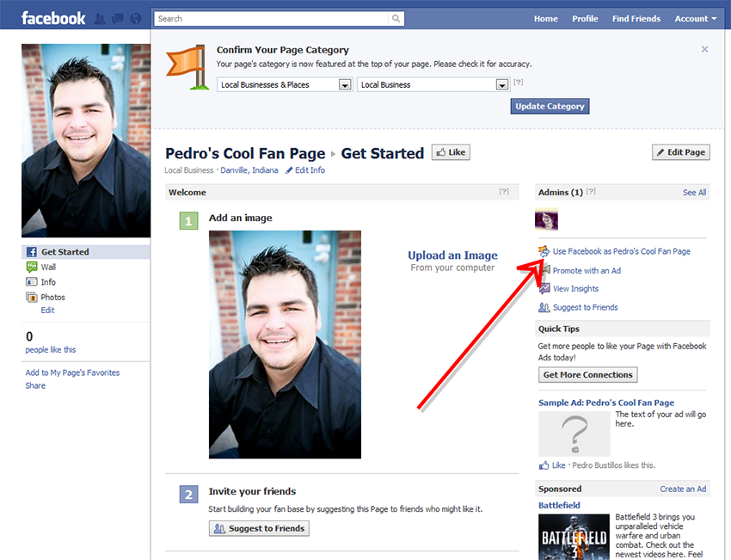Click the Create an Ad link
The height and width of the screenshot is (560, 731).
click(683, 489)
